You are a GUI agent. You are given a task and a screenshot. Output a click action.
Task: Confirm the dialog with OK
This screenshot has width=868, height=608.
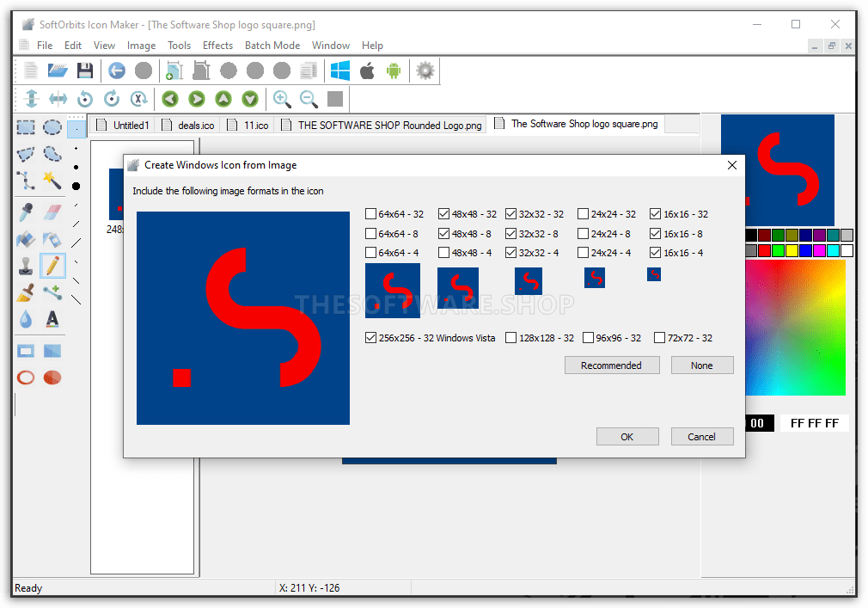click(627, 436)
